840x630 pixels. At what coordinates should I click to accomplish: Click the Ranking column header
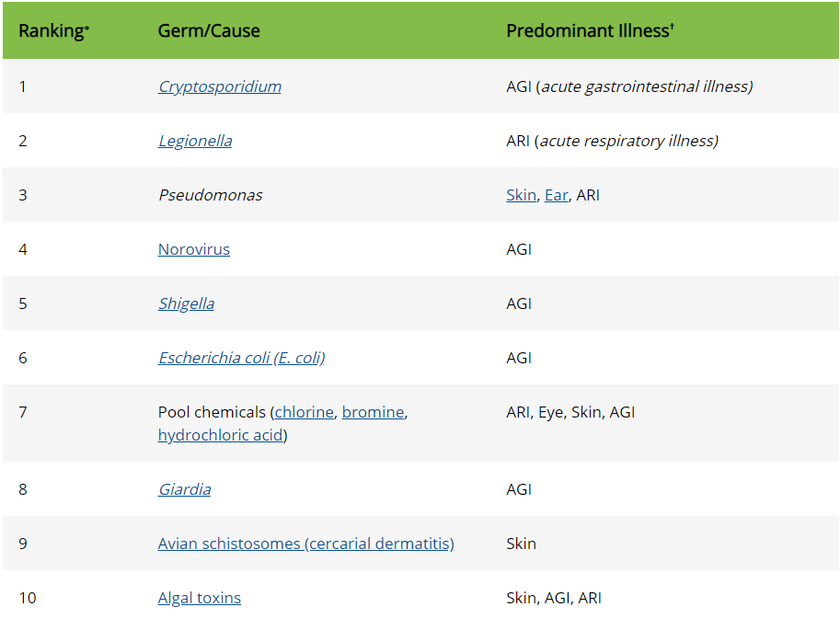(53, 31)
